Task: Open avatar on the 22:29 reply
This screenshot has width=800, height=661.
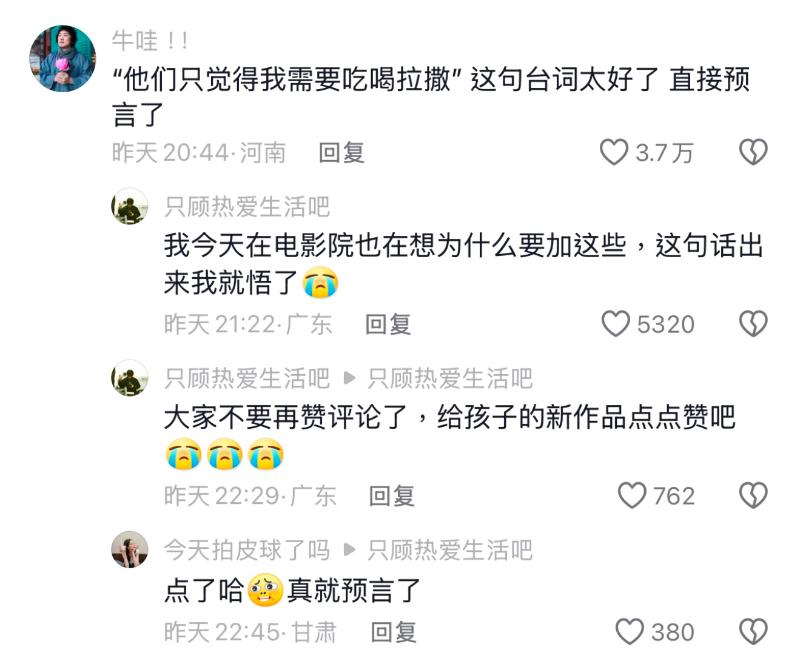Action: (x=130, y=378)
